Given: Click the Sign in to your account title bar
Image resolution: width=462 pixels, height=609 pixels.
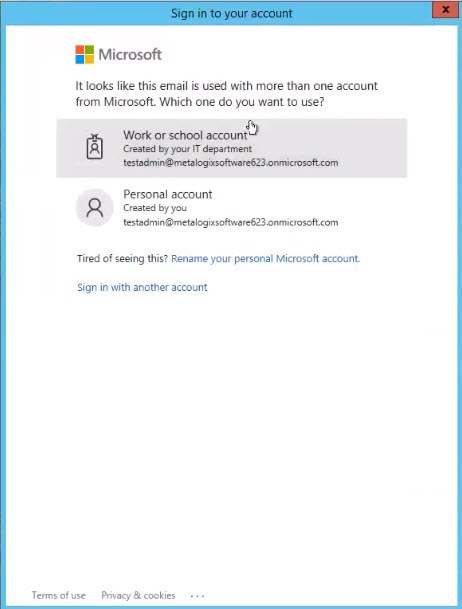Looking at the screenshot, I should 231,13.
